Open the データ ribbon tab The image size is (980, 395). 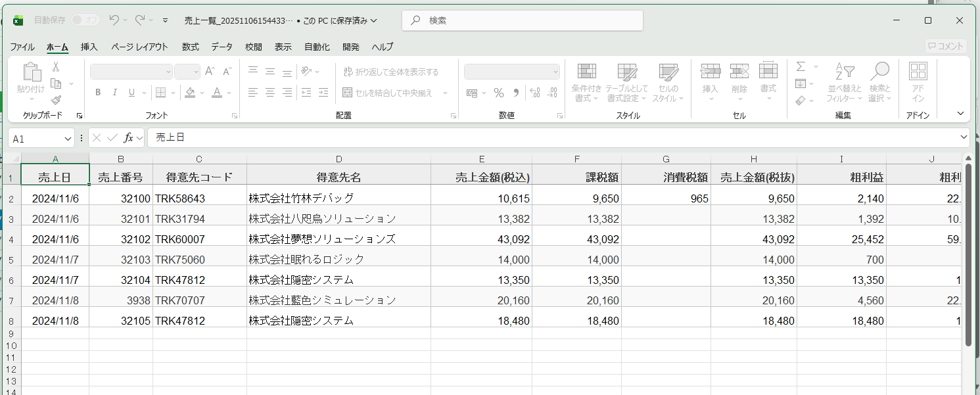coord(222,47)
